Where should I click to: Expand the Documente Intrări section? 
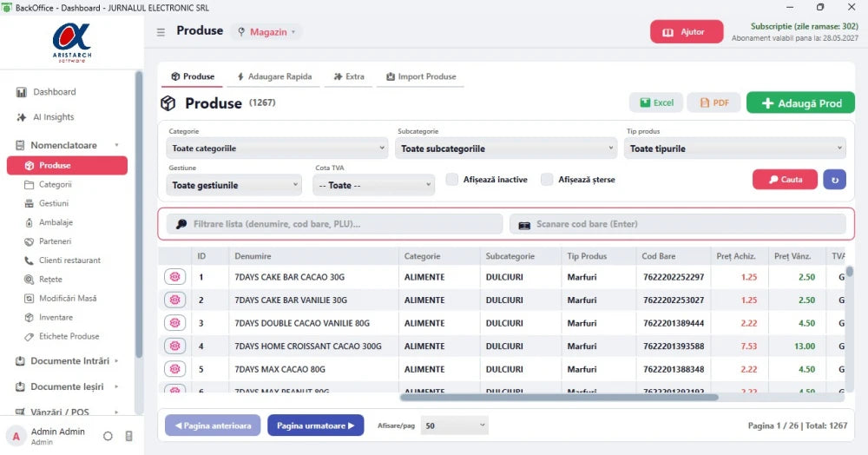[x=67, y=361]
